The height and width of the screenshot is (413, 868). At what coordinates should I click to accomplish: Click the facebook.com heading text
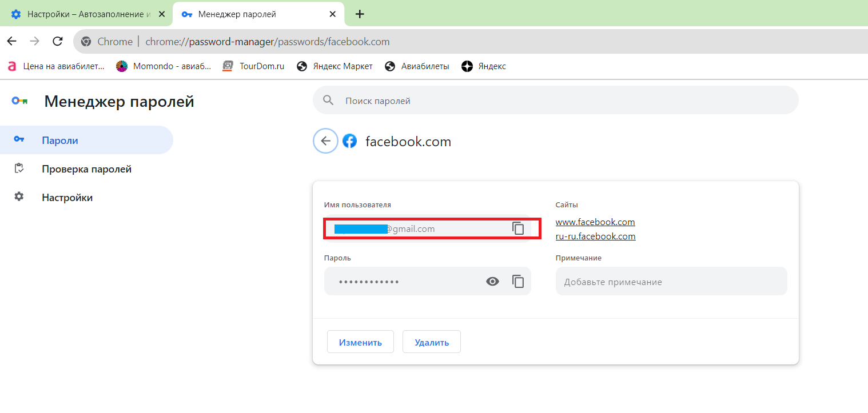click(408, 142)
